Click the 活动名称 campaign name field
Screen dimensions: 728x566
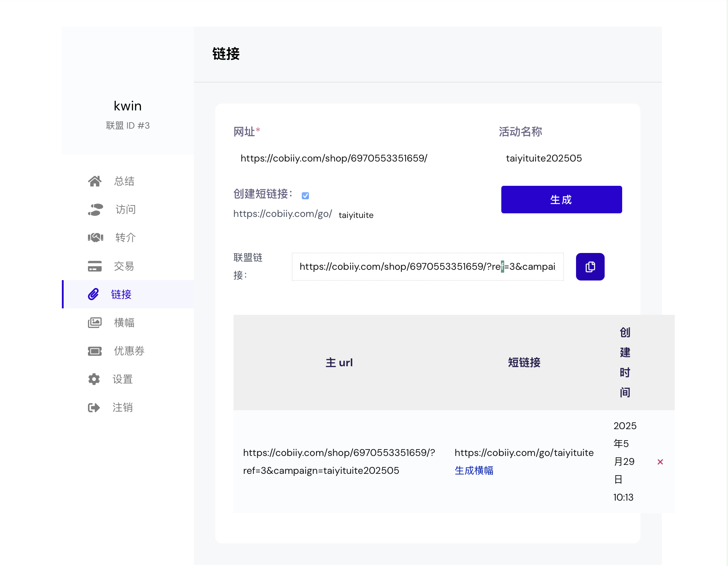click(560, 158)
